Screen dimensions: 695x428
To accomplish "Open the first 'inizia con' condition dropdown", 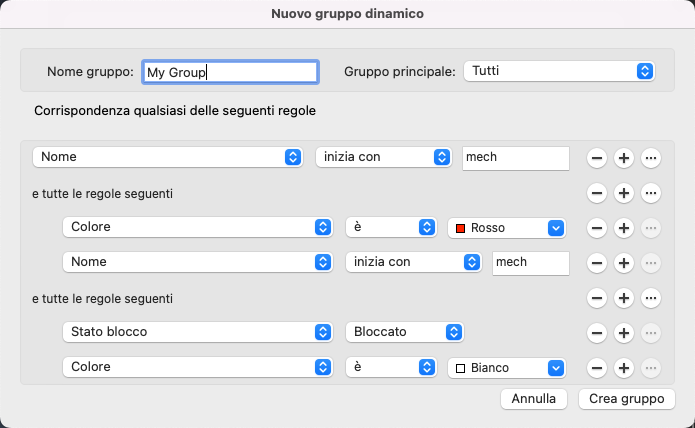I will coord(383,157).
